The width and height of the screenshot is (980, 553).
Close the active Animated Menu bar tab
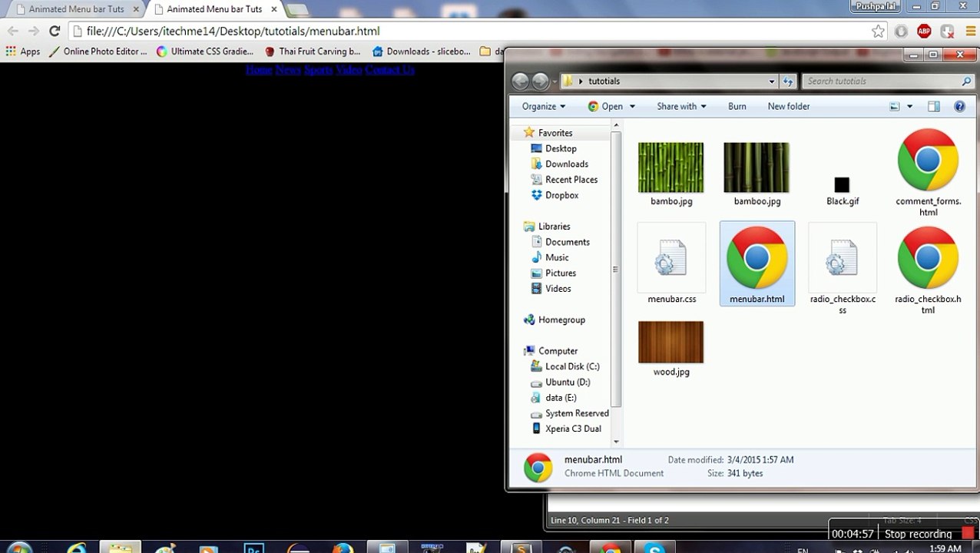(274, 9)
